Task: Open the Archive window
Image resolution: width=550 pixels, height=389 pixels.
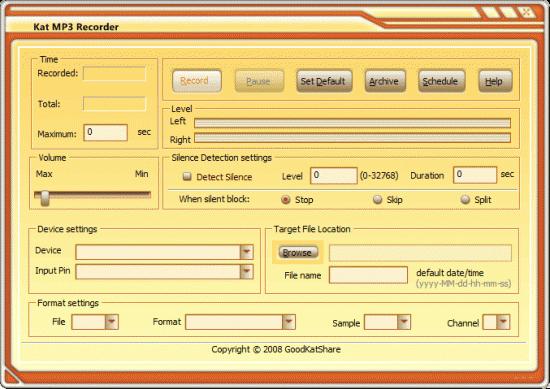Action: (x=385, y=81)
